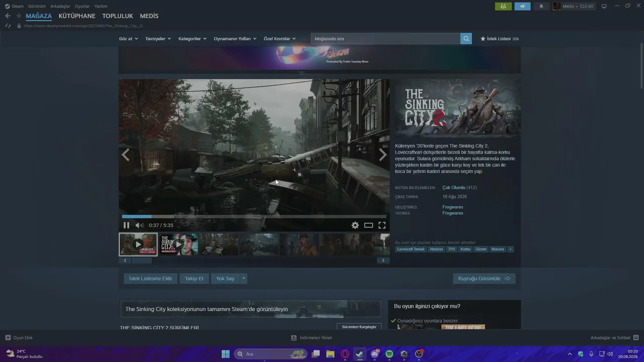Click Kuyruğu Görüntüle button
Screen dimensions: 644x362
coord(484,279)
